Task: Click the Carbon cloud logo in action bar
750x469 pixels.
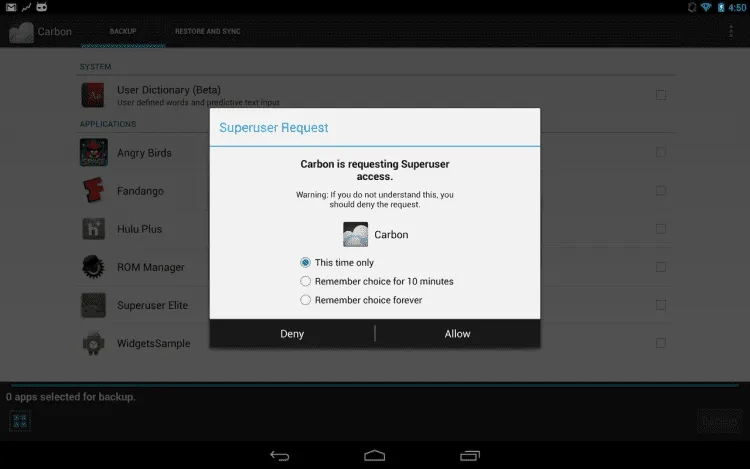Action: click(22, 32)
